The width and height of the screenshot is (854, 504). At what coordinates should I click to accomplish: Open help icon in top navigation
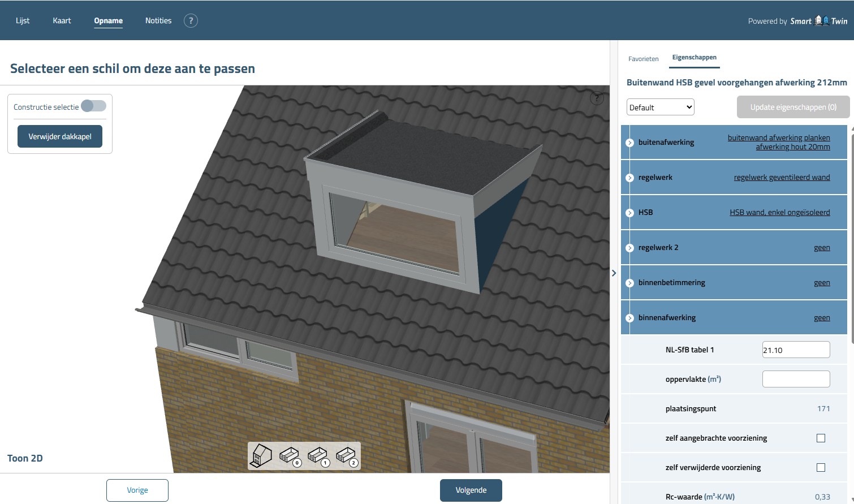(x=191, y=21)
